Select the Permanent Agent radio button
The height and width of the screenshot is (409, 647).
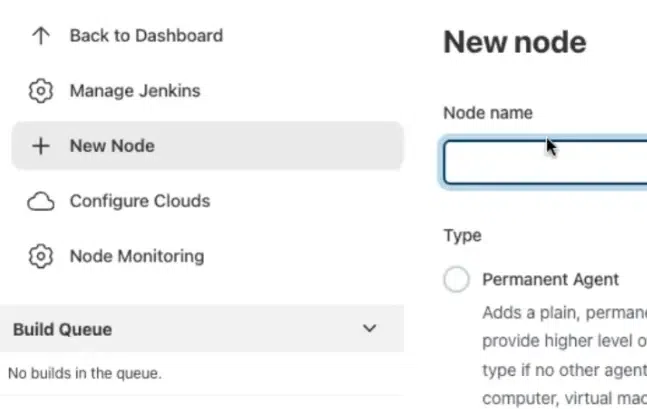[x=456, y=280]
